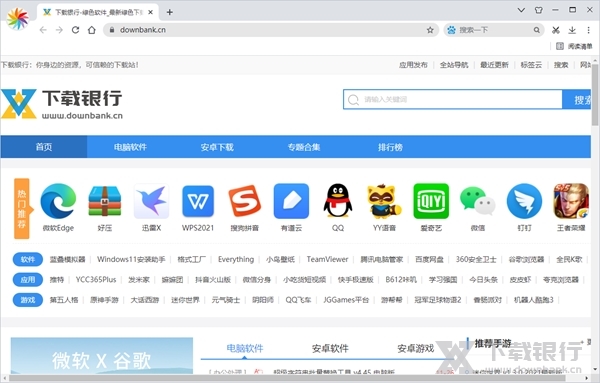Close the 下载银行 browser tab
The width and height of the screenshot is (600, 383).
(150, 12)
